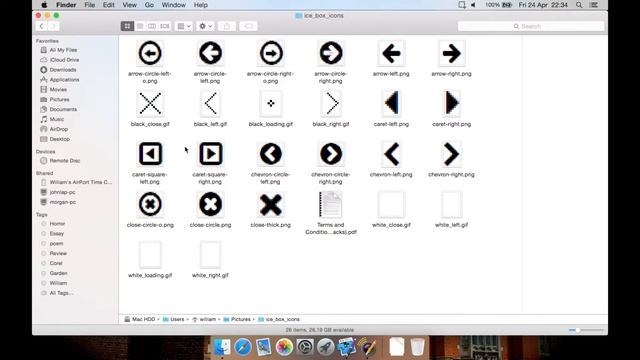
Task: Go forward with the forward arrow
Action: pyautogui.click(x=53, y=26)
